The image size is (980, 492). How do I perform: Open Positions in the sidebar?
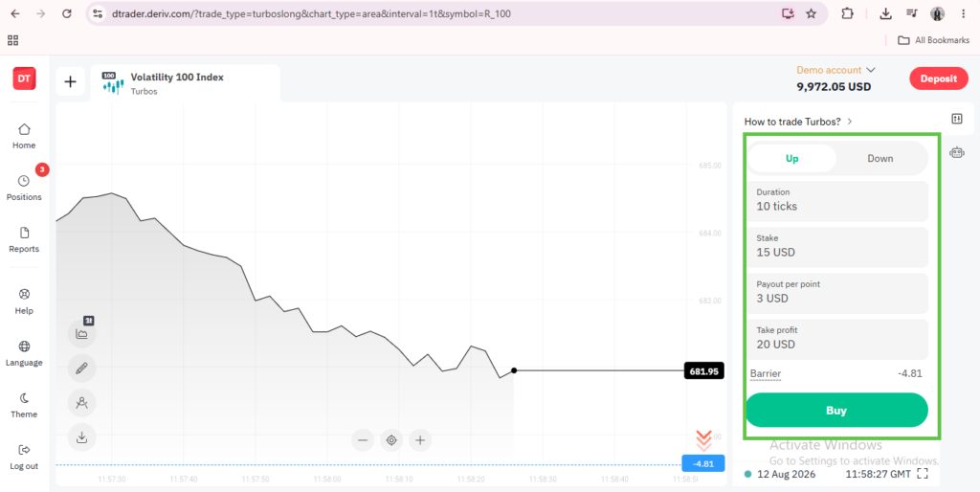pyautogui.click(x=24, y=188)
